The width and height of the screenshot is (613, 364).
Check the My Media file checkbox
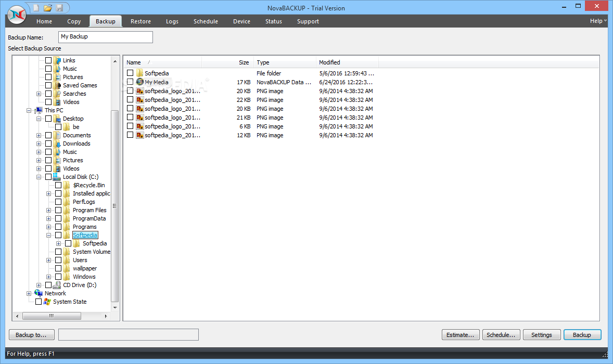tap(130, 82)
